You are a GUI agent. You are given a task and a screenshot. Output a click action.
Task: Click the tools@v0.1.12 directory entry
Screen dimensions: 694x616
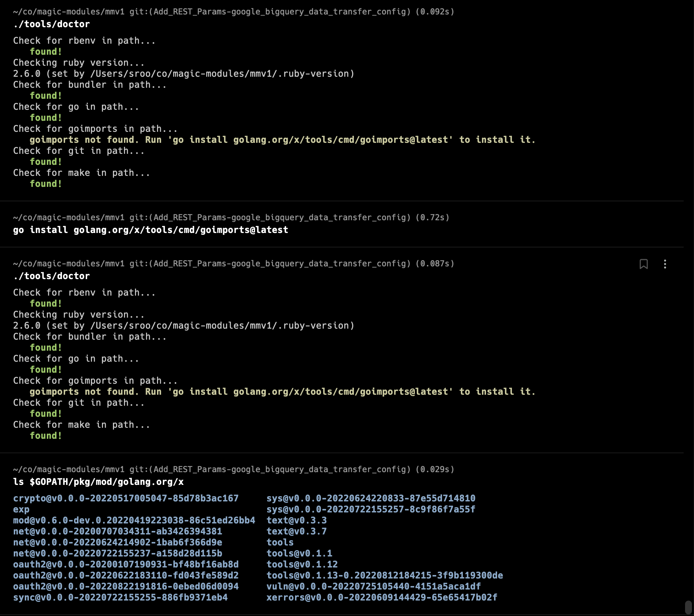click(302, 564)
